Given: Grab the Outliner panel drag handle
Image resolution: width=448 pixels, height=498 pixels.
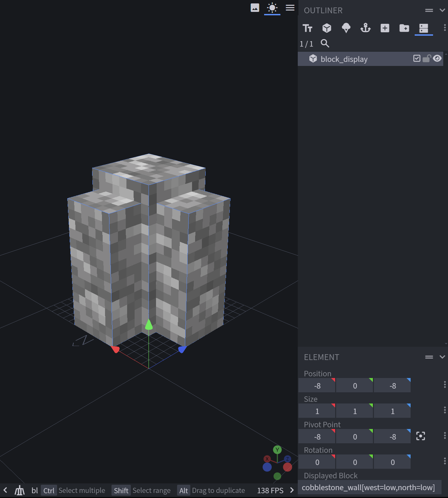Looking at the screenshot, I should (429, 11).
